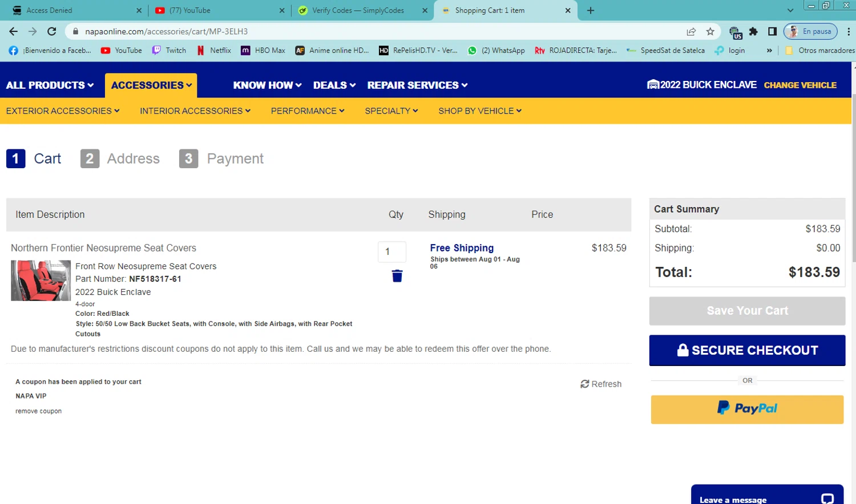Click the SECURE CHECKOUT button
Image resolution: width=856 pixels, height=504 pixels.
pyautogui.click(x=747, y=350)
